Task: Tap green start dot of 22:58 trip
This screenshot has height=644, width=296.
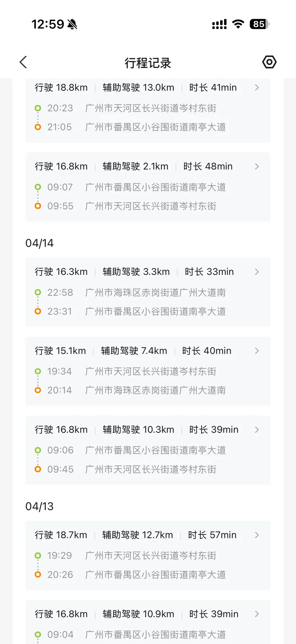Action: (x=38, y=293)
